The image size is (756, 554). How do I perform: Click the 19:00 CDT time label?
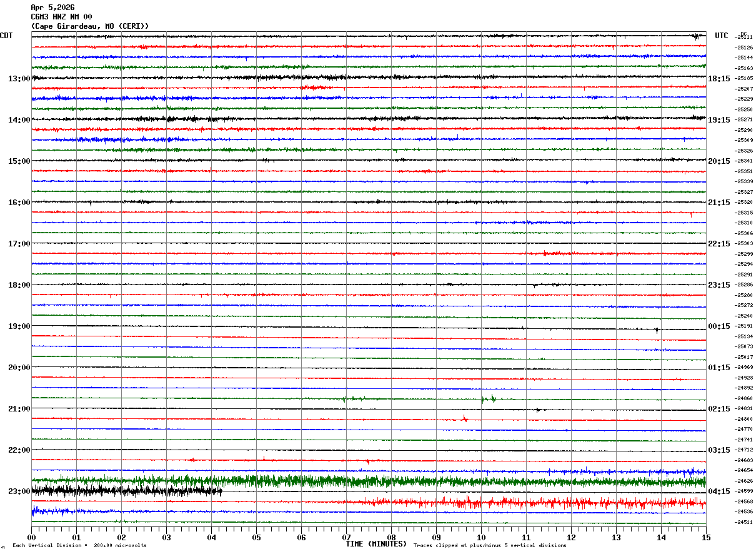coord(19,326)
